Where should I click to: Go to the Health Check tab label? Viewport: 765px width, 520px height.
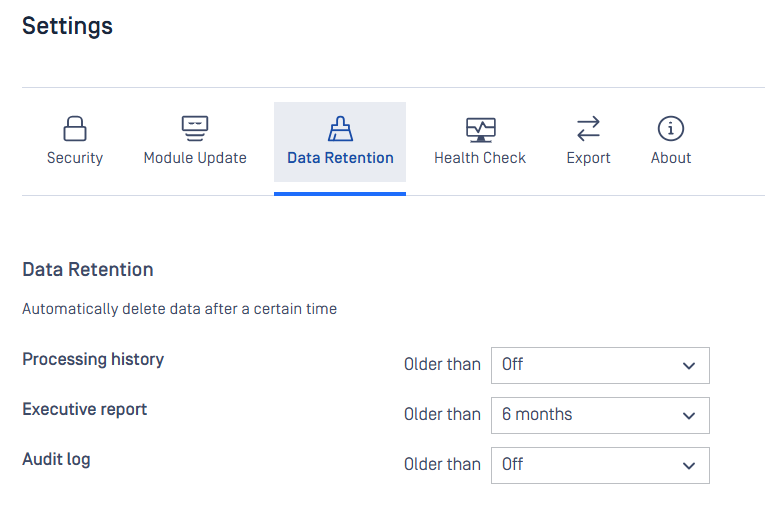click(480, 158)
